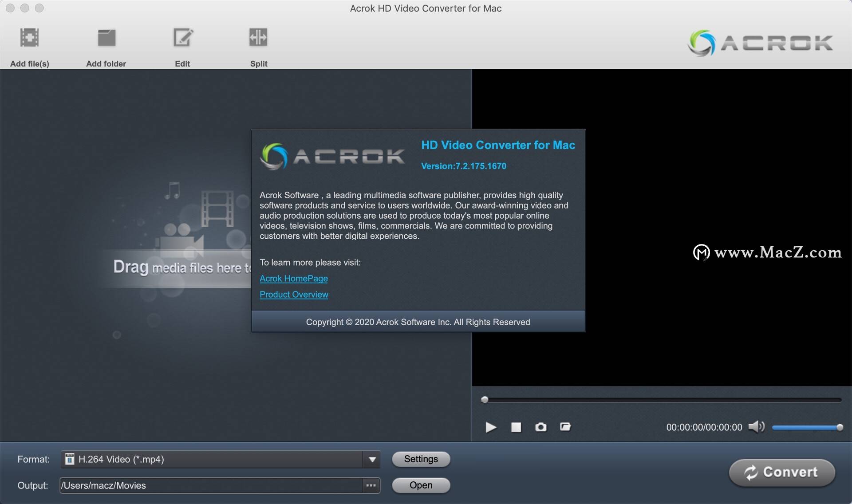Click the Output path text field
This screenshot has height=504, width=852.
point(211,485)
